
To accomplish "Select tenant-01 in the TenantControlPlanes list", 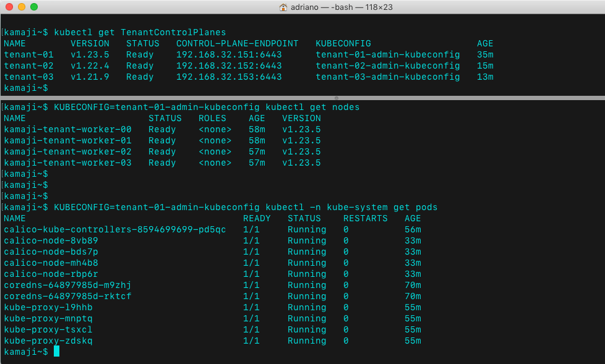I will [28, 55].
